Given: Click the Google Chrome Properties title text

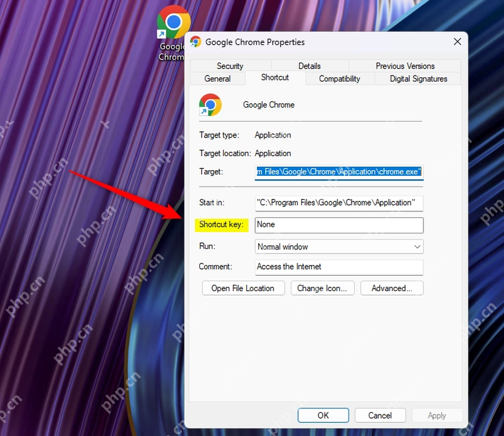Looking at the screenshot, I should point(255,42).
